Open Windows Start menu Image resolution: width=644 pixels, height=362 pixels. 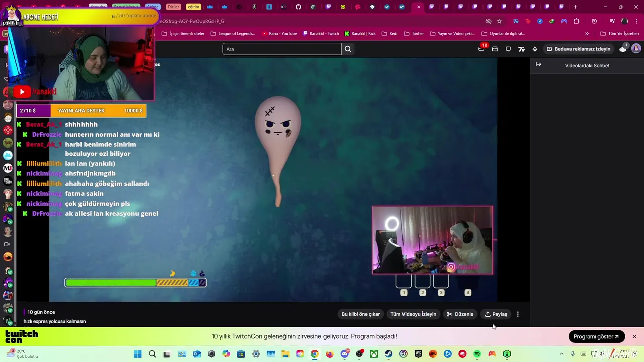point(137,354)
